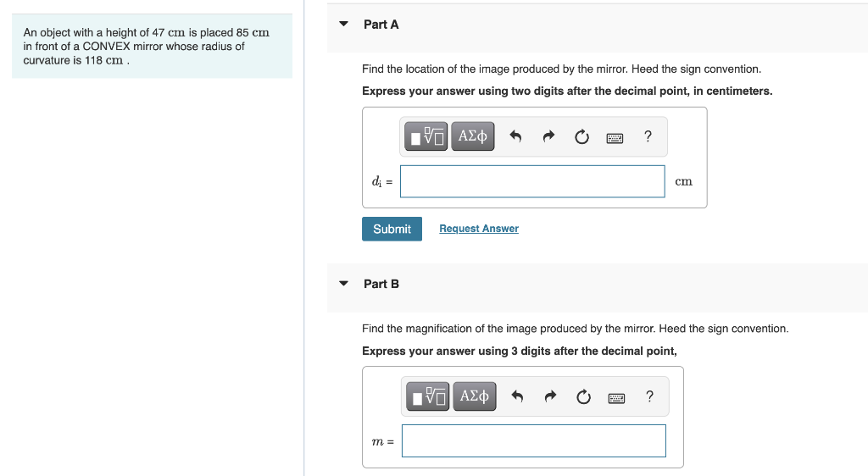Focus the d_i answer input field
This screenshot has height=476, width=868.
pyautogui.click(x=532, y=181)
